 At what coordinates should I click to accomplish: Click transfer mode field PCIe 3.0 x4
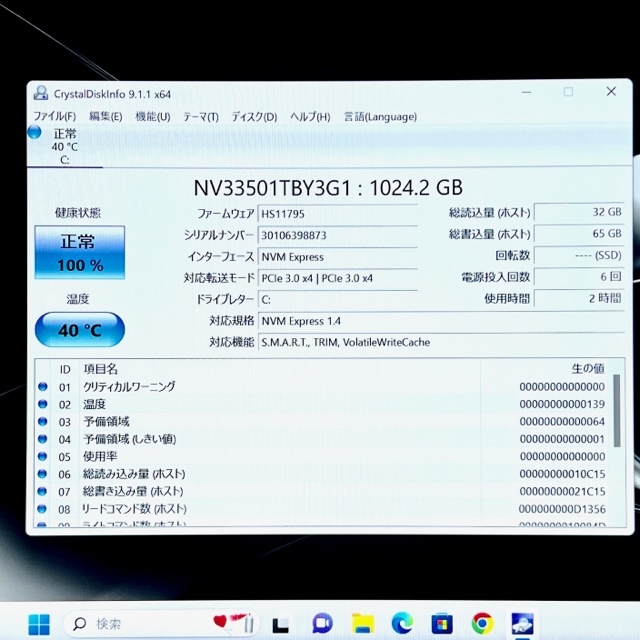(338, 278)
